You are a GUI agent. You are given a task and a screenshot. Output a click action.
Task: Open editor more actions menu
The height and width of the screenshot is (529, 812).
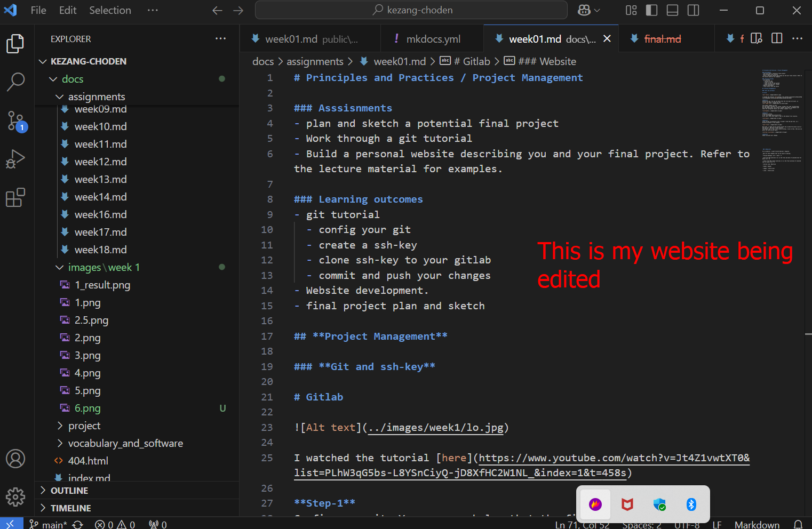797,38
